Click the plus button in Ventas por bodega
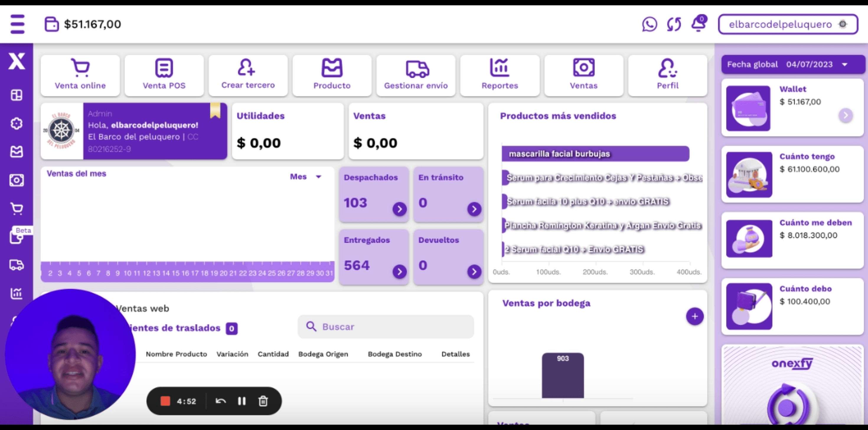Image resolution: width=868 pixels, height=430 pixels. tap(694, 316)
